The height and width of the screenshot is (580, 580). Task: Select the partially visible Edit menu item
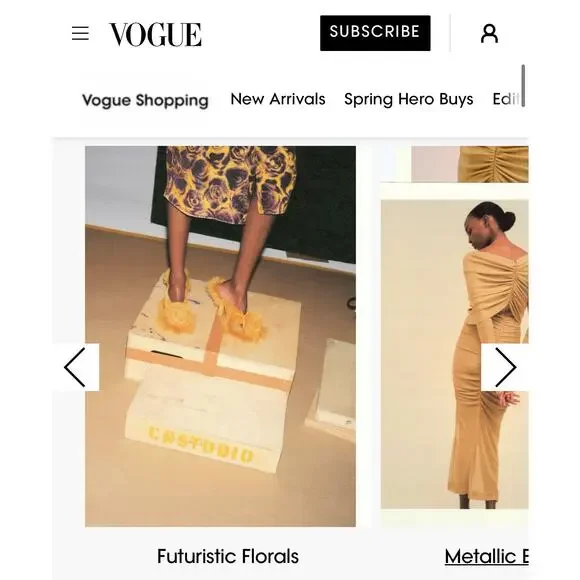(x=506, y=99)
